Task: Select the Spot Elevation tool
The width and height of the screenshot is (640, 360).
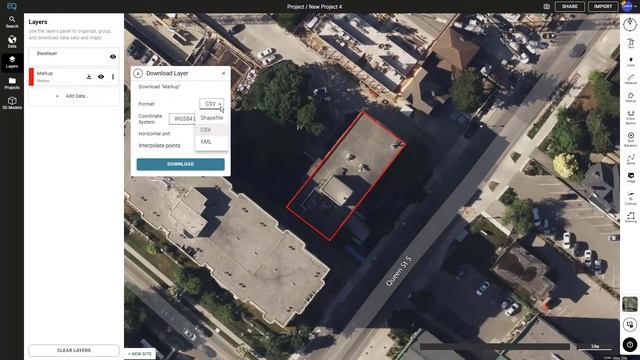Action: pos(631,139)
